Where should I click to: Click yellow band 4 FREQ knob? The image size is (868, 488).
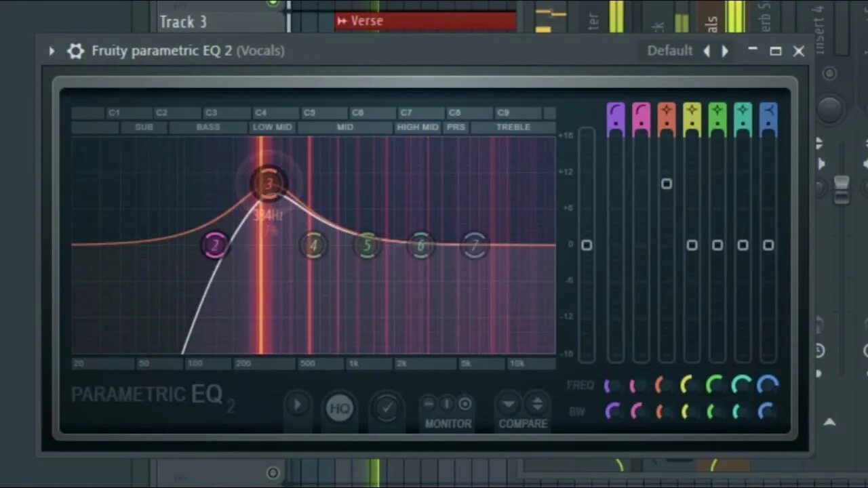(690, 386)
